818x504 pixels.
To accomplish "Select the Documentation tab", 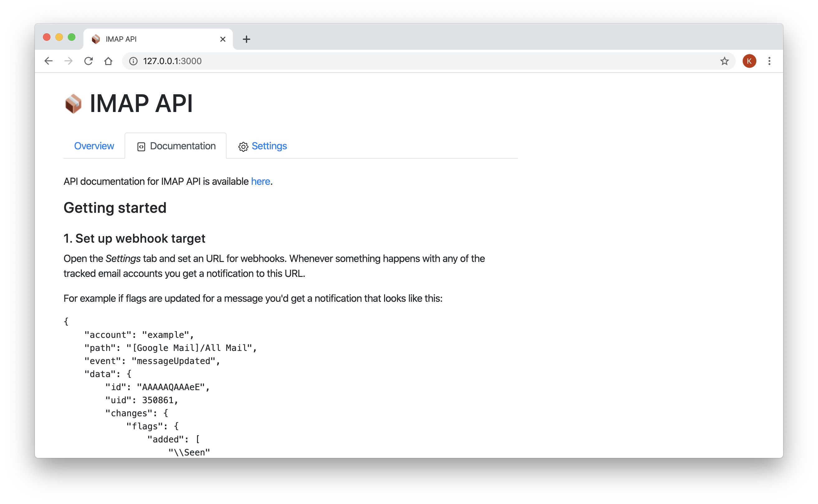I will coord(176,146).
